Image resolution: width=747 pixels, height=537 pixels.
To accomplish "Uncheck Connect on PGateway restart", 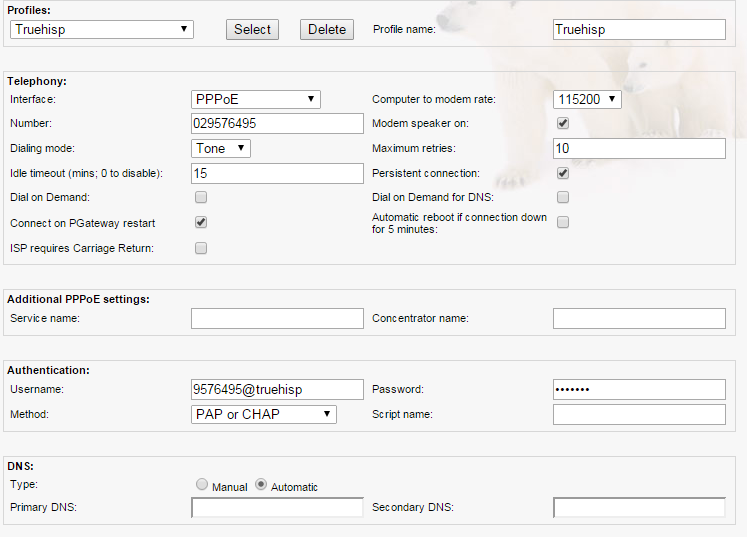I will [201, 222].
